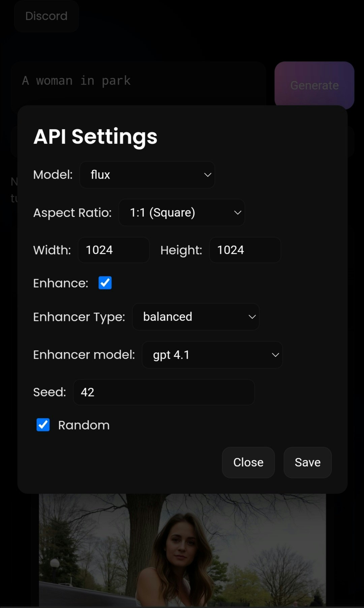Click the Width input field
Viewport: 364px width, 608px height.
tap(114, 250)
